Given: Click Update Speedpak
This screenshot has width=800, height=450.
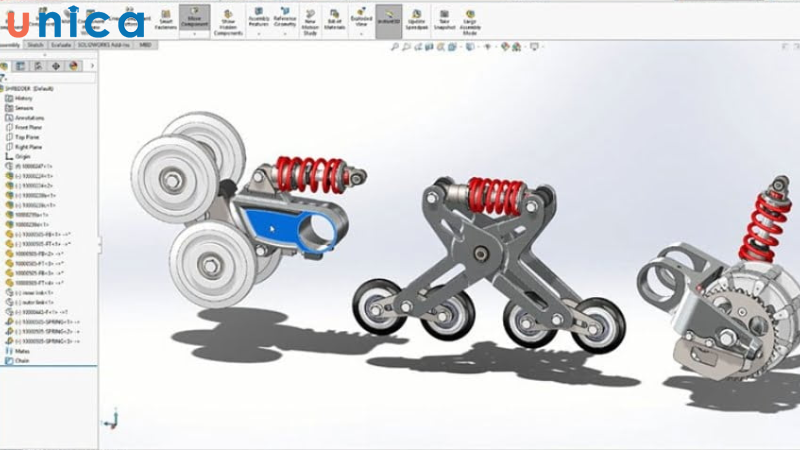Looking at the screenshot, I should point(417,20).
